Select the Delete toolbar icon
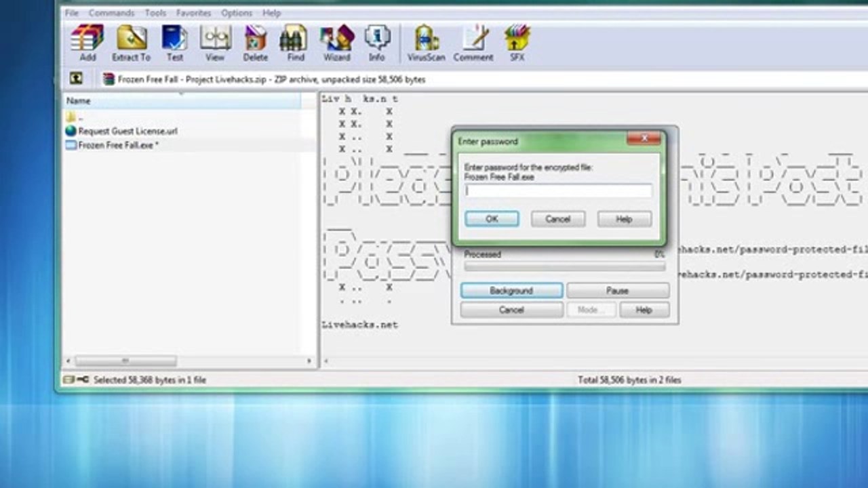The width and height of the screenshot is (868, 488). pos(256,43)
